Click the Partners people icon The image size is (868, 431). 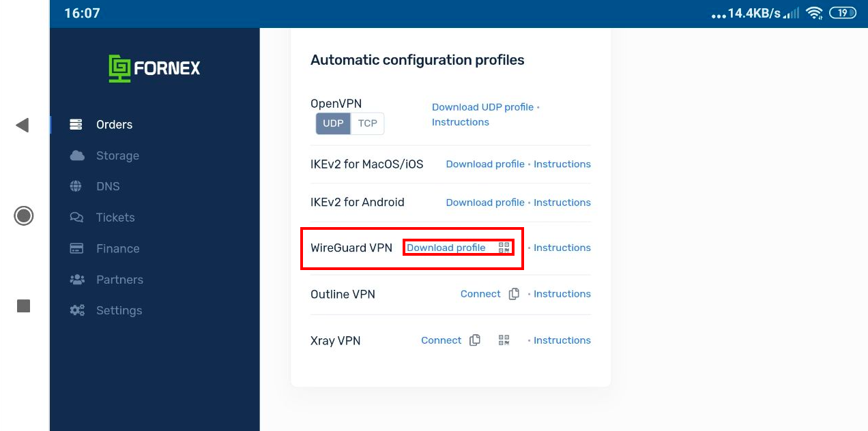tap(76, 280)
